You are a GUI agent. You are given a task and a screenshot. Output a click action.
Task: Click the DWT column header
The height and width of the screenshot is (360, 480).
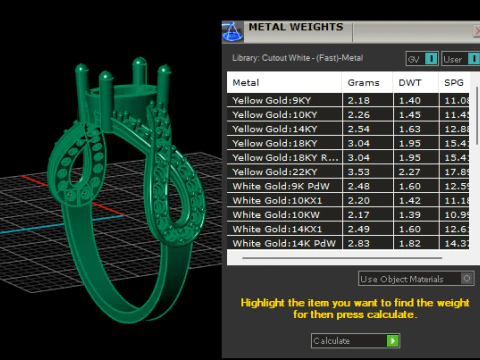click(415, 82)
